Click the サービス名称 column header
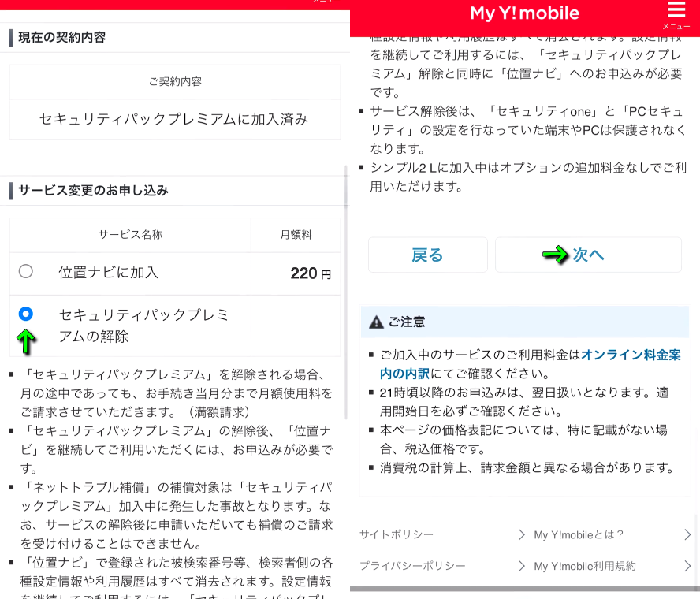The width and height of the screenshot is (700, 599). pyautogui.click(x=130, y=234)
